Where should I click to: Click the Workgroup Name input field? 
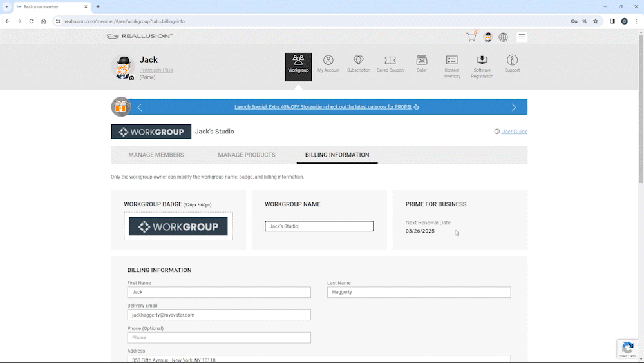click(x=319, y=226)
